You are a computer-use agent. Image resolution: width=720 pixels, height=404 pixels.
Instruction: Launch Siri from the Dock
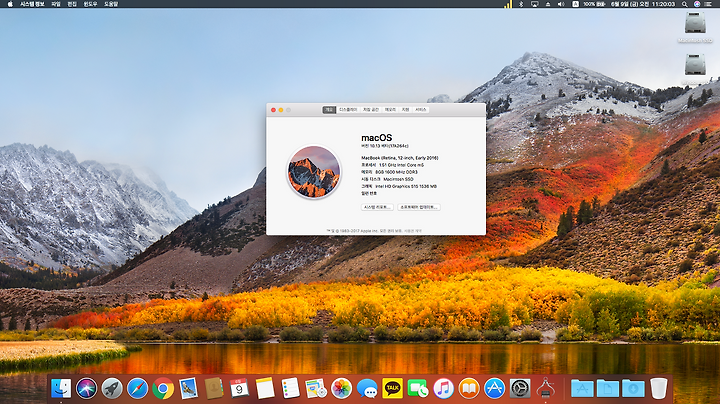click(86, 388)
